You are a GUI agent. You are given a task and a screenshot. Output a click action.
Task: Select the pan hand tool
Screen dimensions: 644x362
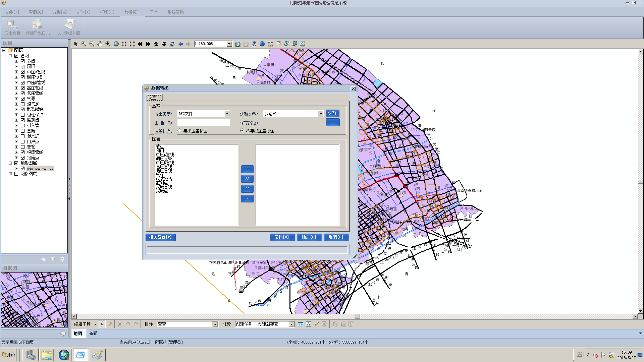tap(100, 44)
